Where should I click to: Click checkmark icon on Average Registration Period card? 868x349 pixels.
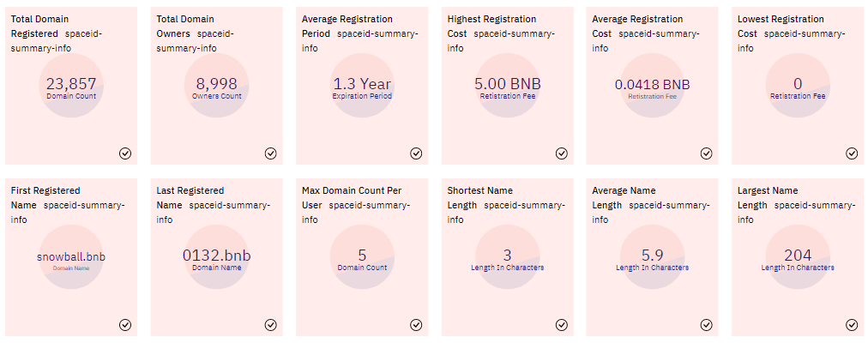coord(416,153)
